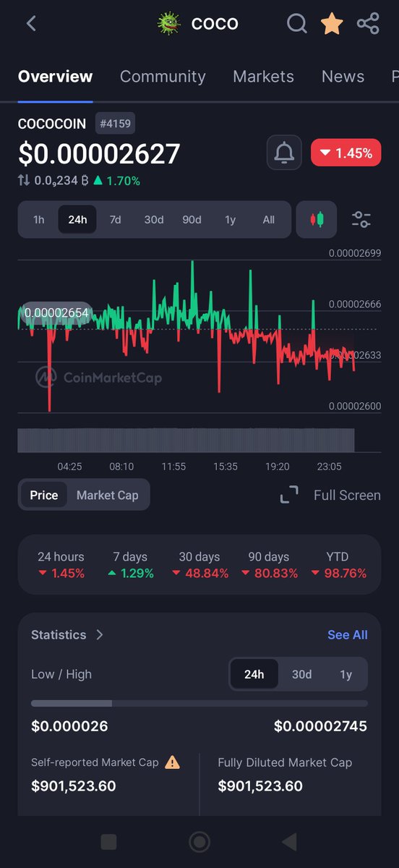Show the Market Cap chart
399x868 pixels.
click(107, 495)
